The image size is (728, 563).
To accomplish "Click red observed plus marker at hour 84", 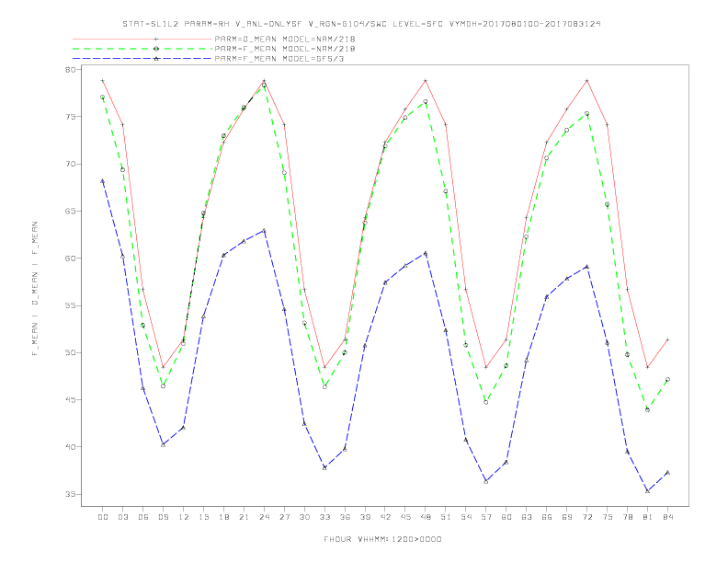I will coord(668,340).
